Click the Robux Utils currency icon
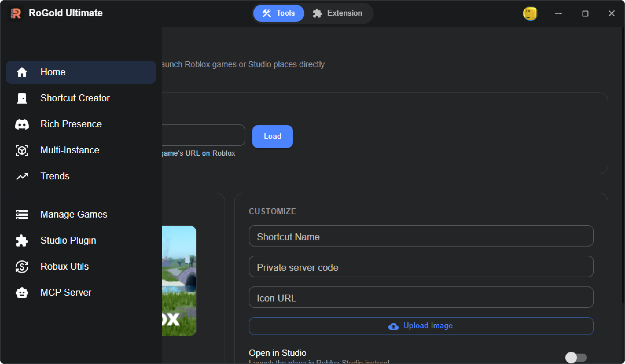The width and height of the screenshot is (625, 364). pyautogui.click(x=22, y=267)
